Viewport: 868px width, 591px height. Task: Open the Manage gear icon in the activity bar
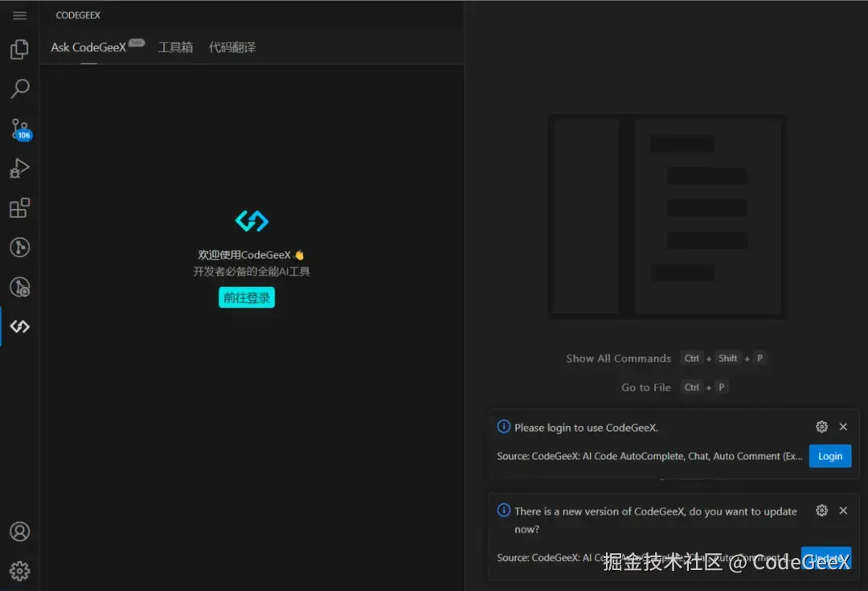pos(19,571)
